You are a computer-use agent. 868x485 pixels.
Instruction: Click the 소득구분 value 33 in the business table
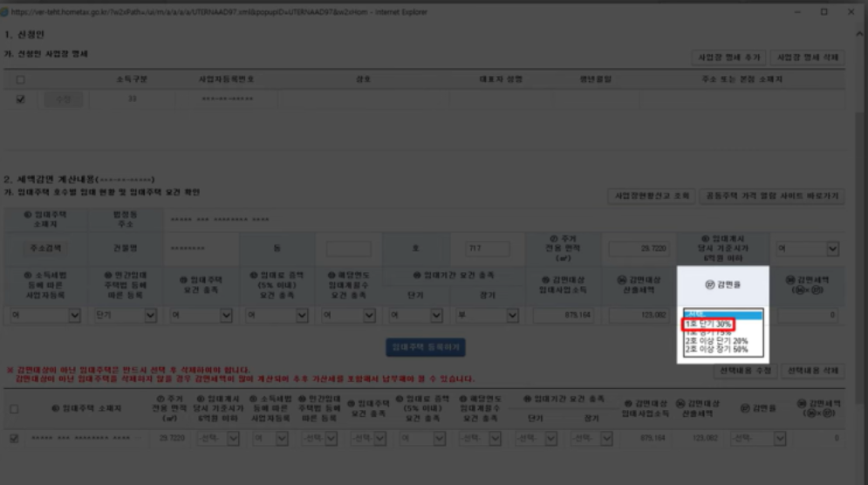(x=133, y=99)
